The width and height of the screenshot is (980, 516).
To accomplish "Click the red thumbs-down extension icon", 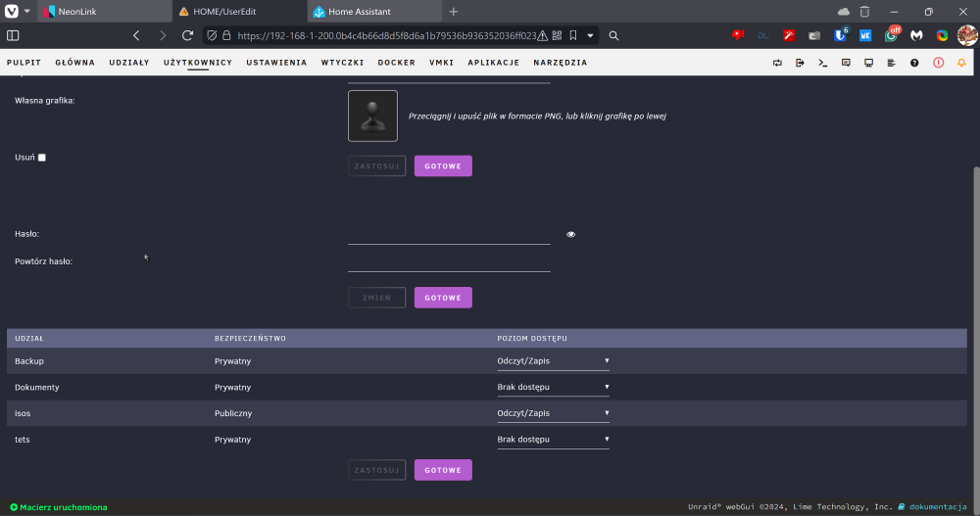I will (738, 35).
